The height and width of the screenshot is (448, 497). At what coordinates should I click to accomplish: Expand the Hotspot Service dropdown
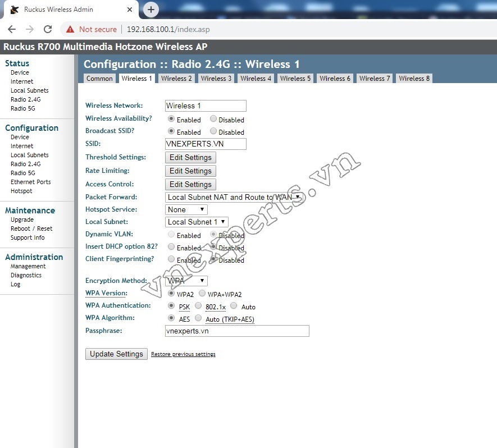click(187, 209)
